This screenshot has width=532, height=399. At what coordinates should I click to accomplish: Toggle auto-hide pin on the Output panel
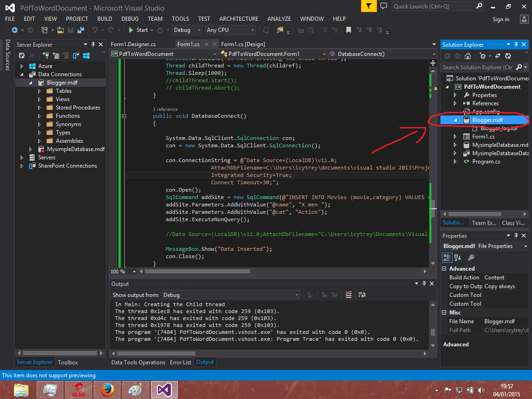click(x=424, y=284)
